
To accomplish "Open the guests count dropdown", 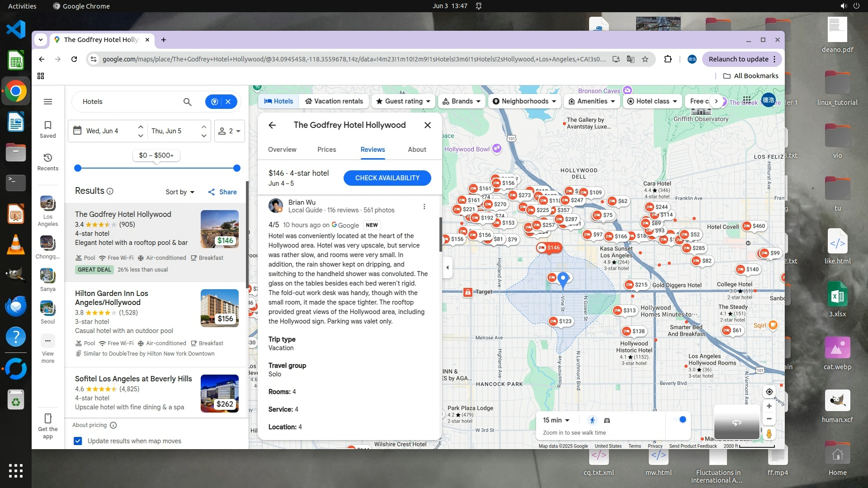I will click(x=230, y=131).
